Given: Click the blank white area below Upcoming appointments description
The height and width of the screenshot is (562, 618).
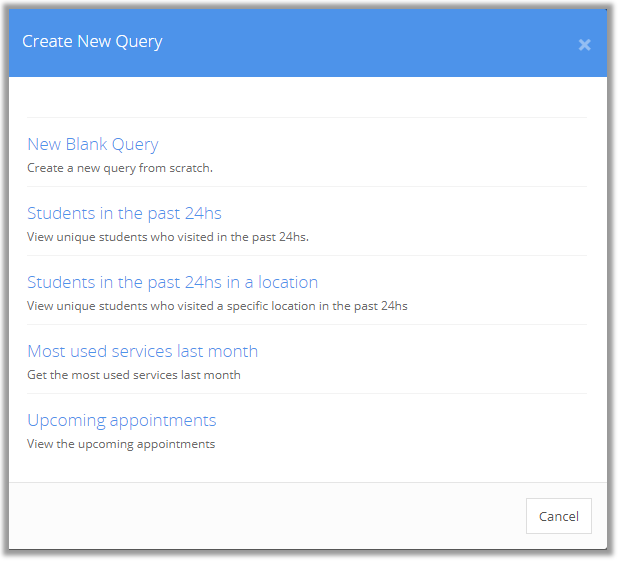Looking at the screenshot, I should [x=300, y=467].
